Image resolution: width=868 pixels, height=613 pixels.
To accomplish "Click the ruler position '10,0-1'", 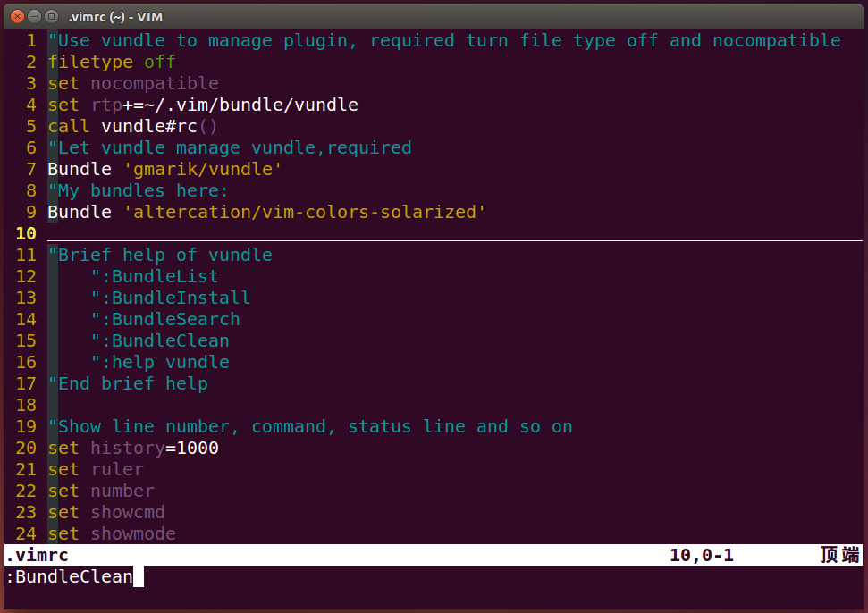I will tap(702, 555).
